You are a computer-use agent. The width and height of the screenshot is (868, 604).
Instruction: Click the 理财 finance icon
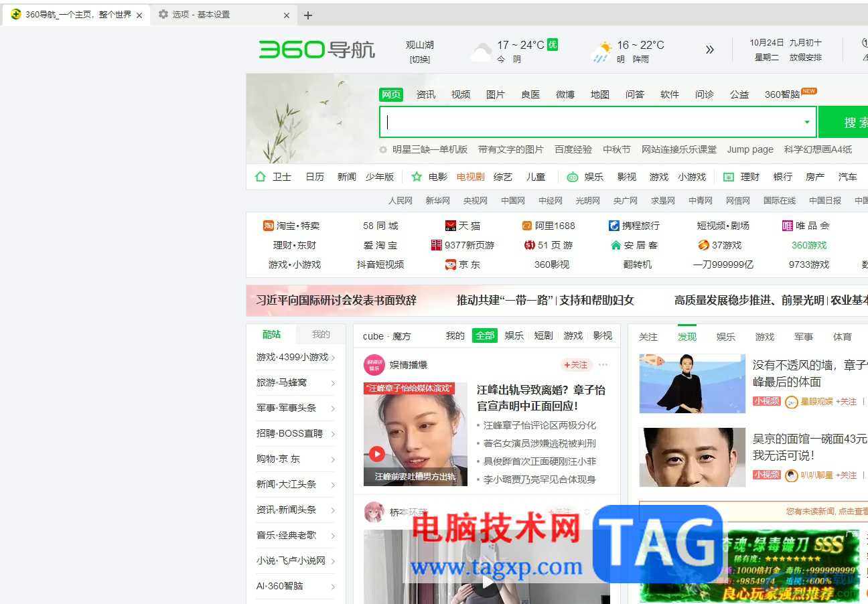tap(729, 176)
